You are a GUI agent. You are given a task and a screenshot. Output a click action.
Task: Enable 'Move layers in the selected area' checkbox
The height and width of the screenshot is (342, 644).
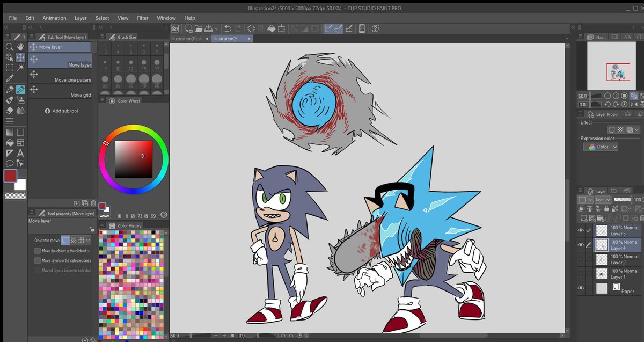(38, 260)
